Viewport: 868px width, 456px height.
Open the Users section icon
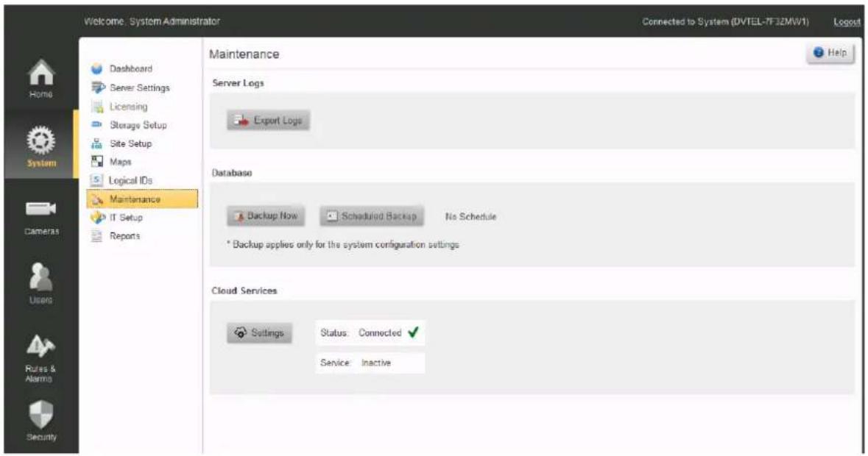[41, 277]
